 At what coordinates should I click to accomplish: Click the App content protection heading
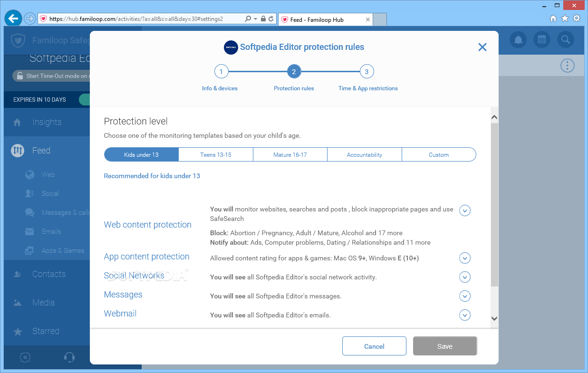point(146,257)
